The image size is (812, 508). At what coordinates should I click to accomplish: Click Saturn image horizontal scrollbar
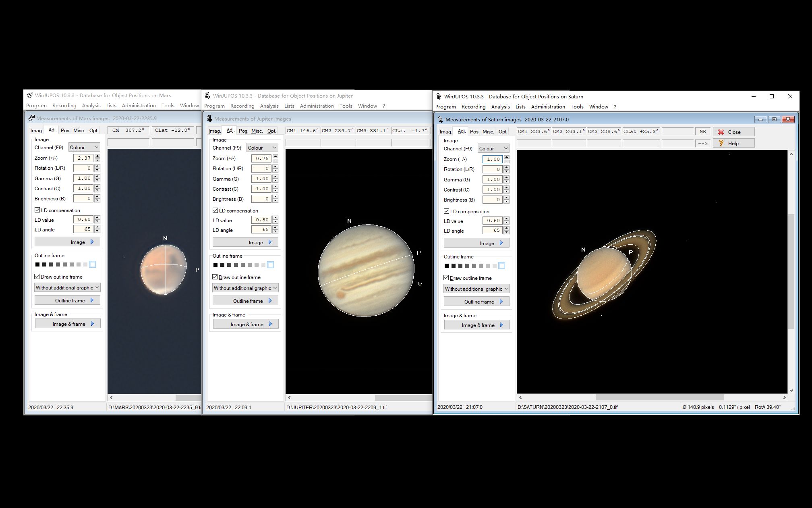coord(652,397)
